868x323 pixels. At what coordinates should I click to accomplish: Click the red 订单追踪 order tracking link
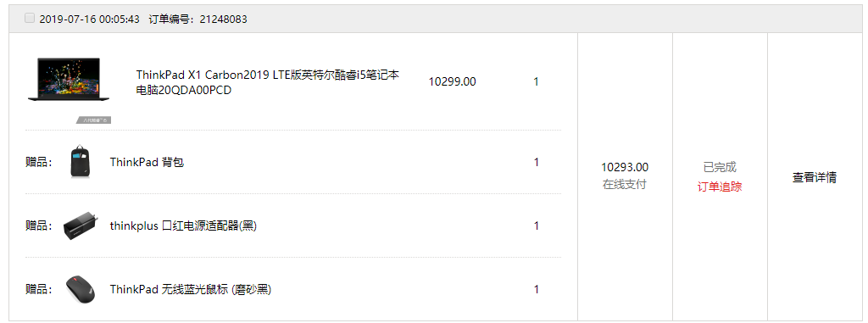719,187
